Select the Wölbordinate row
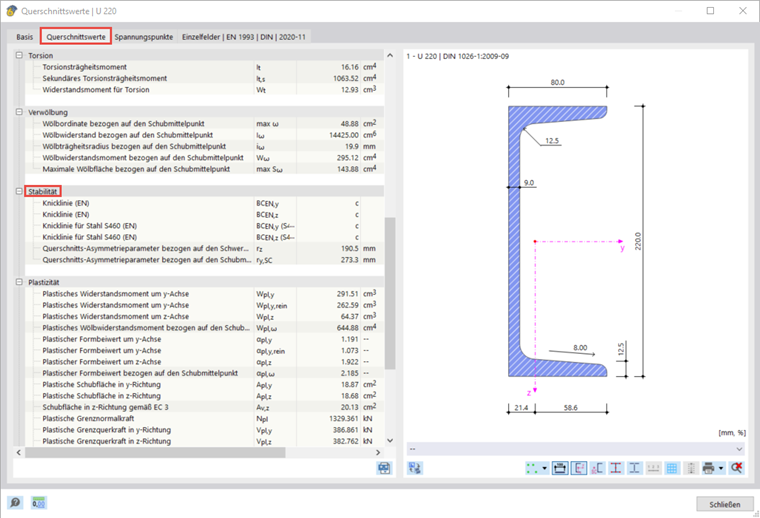The height and width of the screenshot is (518, 760). pos(205,124)
